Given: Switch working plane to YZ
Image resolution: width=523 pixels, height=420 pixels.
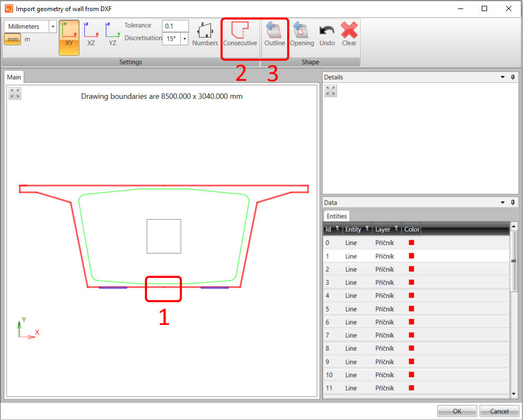Looking at the screenshot, I should 112,37.
